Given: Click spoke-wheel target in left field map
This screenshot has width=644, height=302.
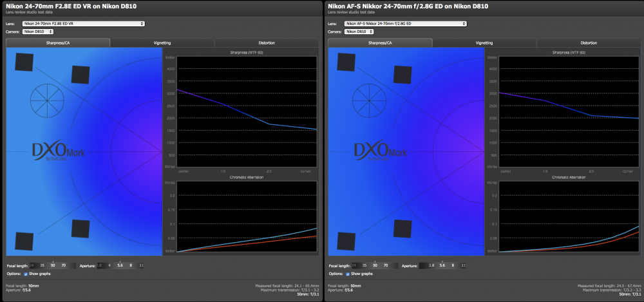Looking at the screenshot, I should point(47,100).
